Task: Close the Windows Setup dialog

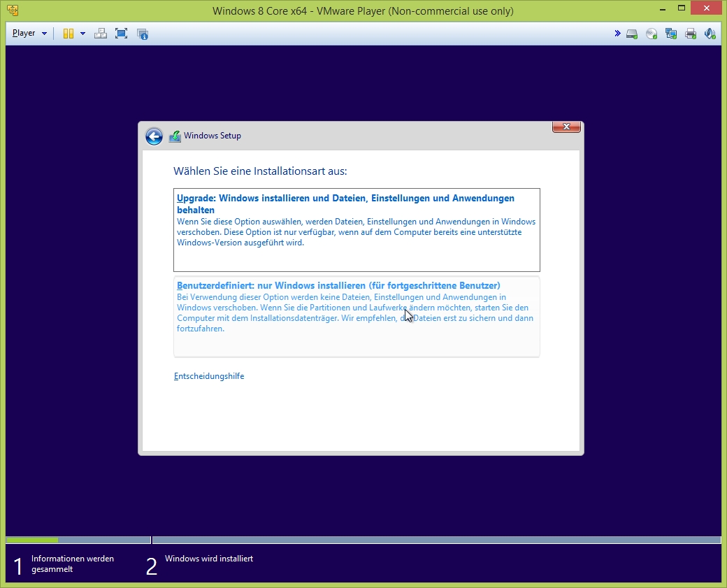Action: click(566, 127)
